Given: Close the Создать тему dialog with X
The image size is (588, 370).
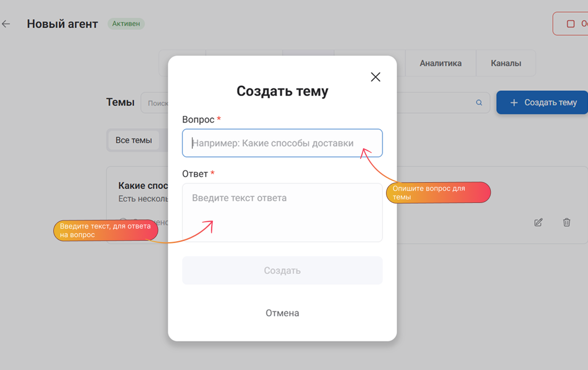Looking at the screenshot, I should 375,77.
